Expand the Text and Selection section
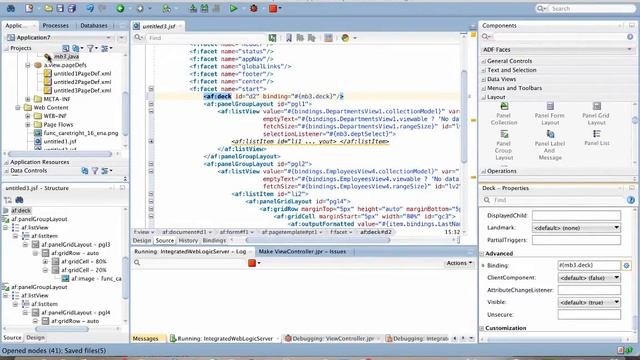 point(484,70)
